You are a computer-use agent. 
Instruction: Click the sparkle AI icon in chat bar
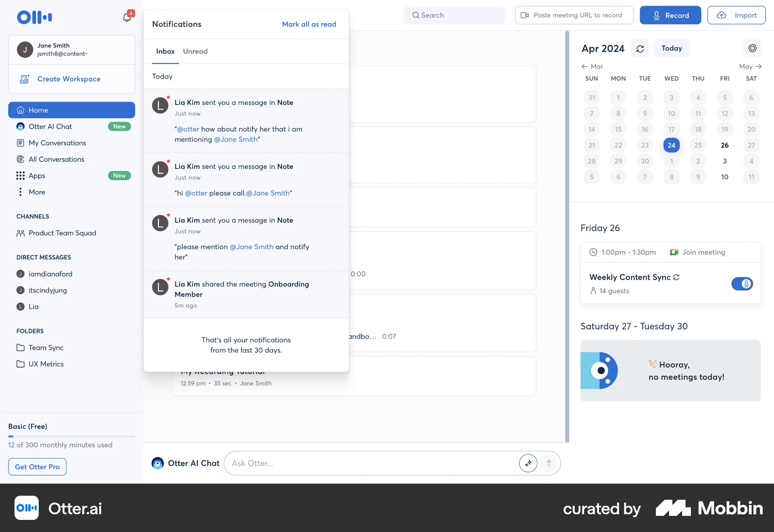(528, 463)
